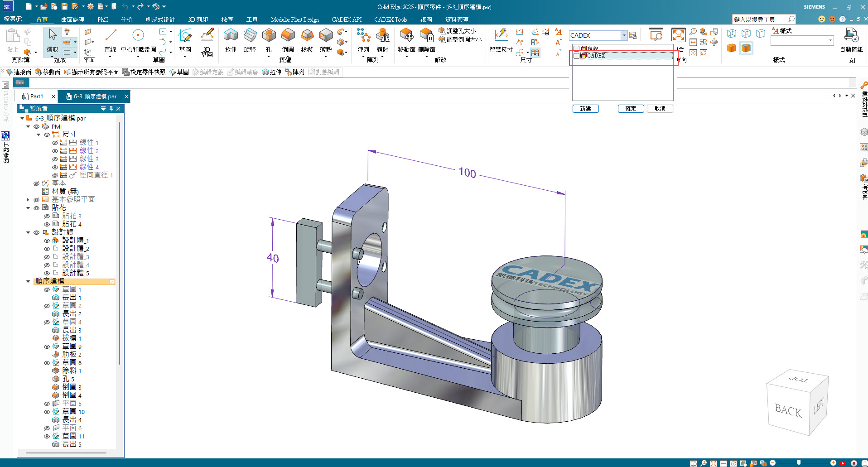Image resolution: width=868 pixels, height=467 pixels.
Task: Hide 設計體_2 using its eye icon
Action: [47, 249]
